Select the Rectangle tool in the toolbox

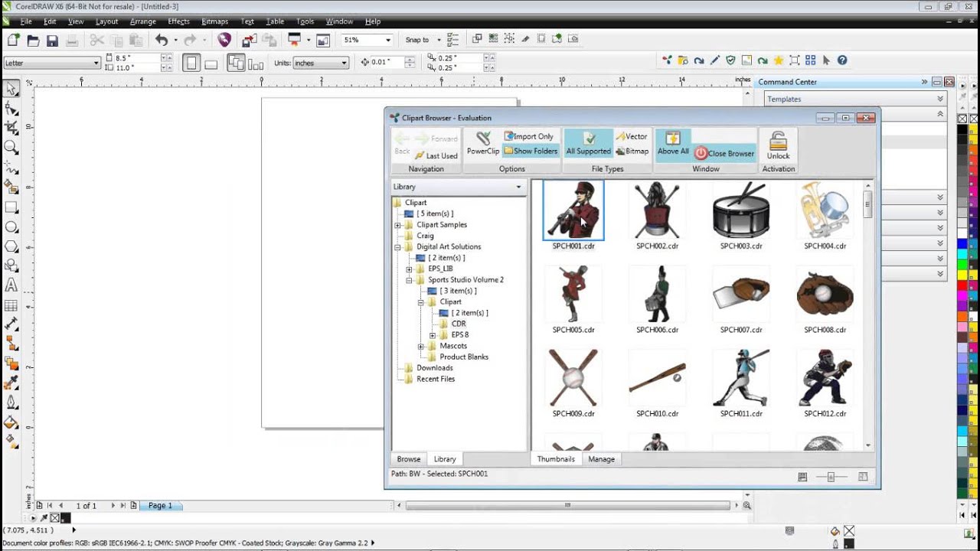pyautogui.click(x=11, y=207)
